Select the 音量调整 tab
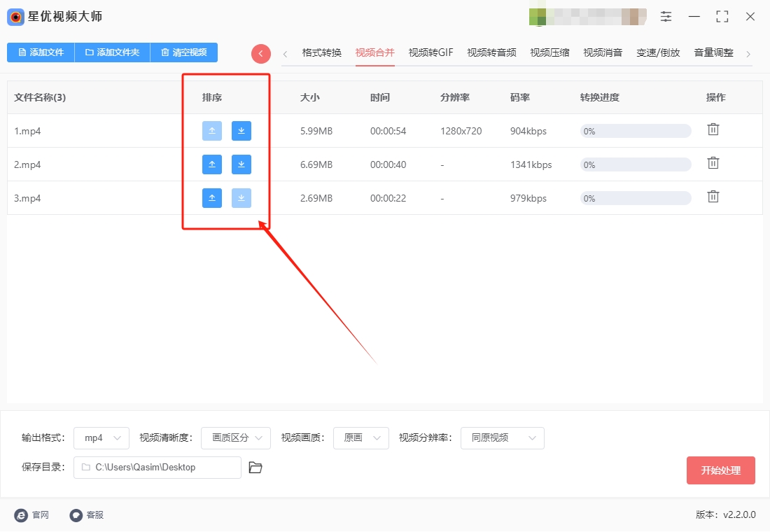The height and width of the screenshot is (532, 770). pos(713,52)
